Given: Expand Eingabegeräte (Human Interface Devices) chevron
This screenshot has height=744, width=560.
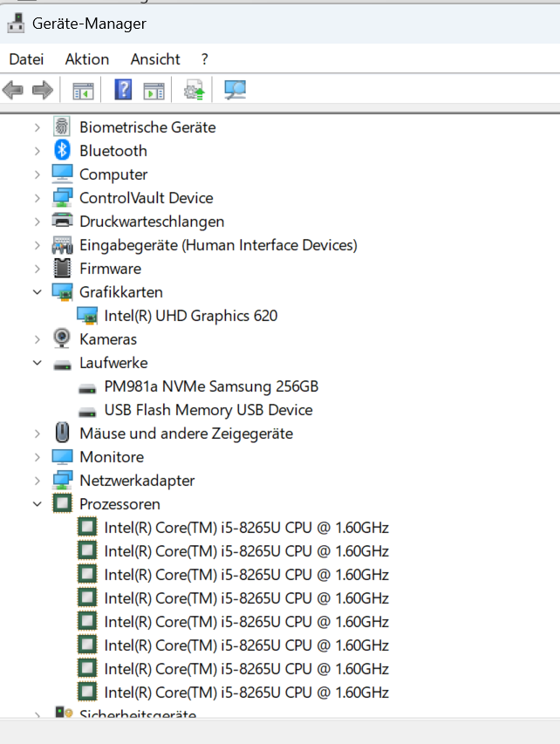Looking at the screenshot, I should (x=37, y=245).
